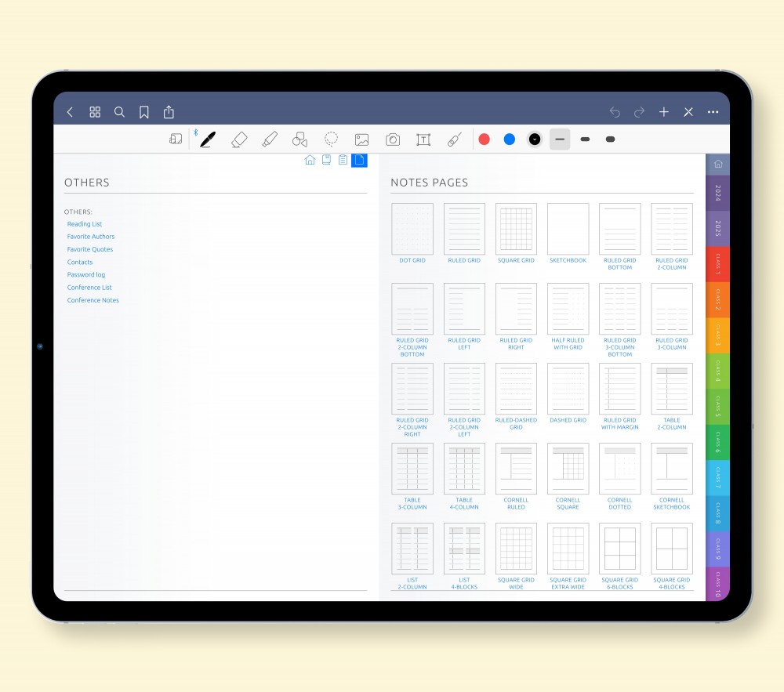Switch to the 2025 side tab
The image size is (784, 692).
click(718, 228)
